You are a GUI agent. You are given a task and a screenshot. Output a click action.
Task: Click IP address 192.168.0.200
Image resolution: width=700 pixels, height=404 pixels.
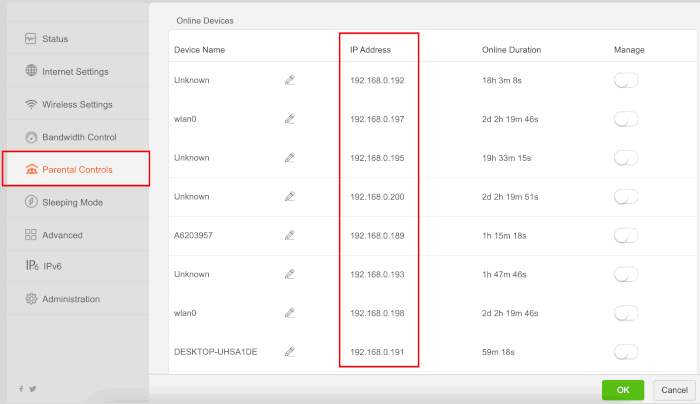click(377, 197)
